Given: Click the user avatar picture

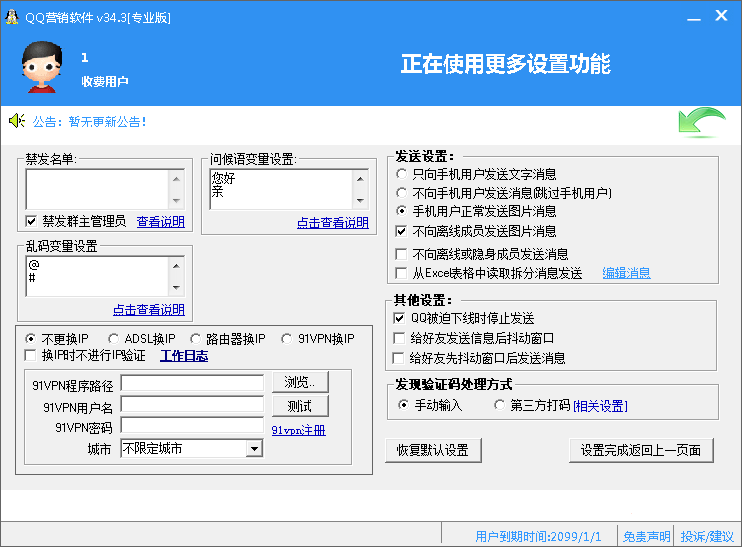Looking at the screenshot, I should click(42, 67).
